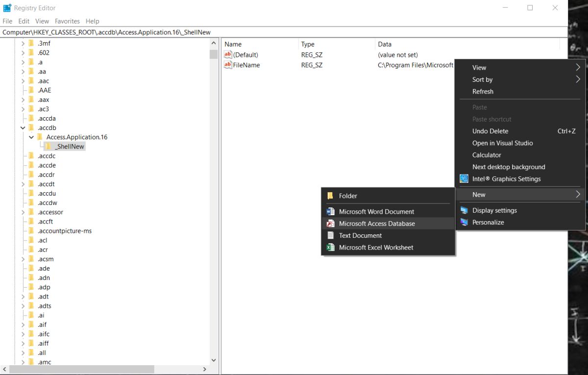
Task: Open the Favorites menu
Action: 67,21
